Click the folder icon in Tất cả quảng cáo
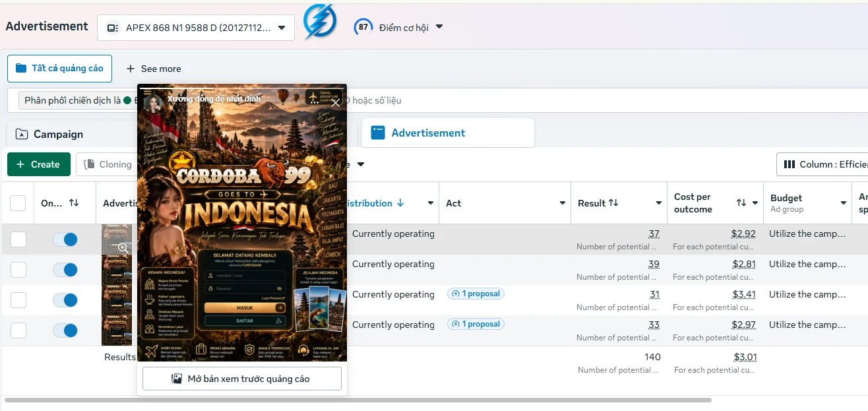Viewport: 868px width, 411px height. point(21,69)
